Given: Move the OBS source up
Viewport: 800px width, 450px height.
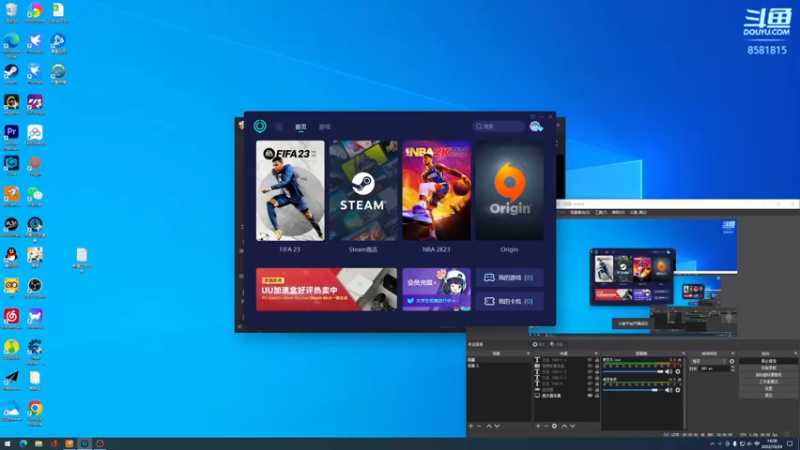Looking at the screenshot, I should coord(564,426).
